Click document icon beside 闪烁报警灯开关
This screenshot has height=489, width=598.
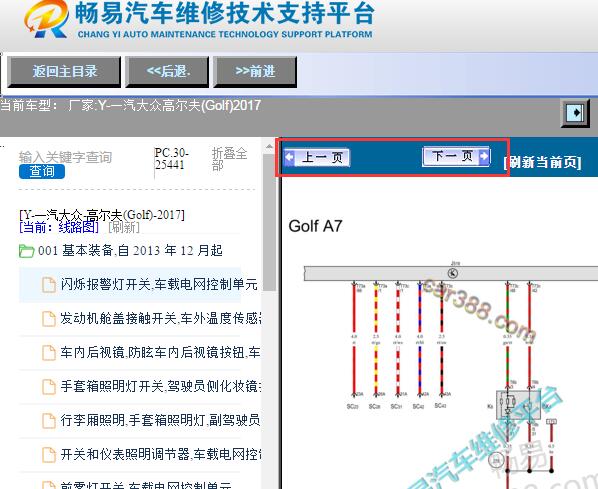coord(48,285)
